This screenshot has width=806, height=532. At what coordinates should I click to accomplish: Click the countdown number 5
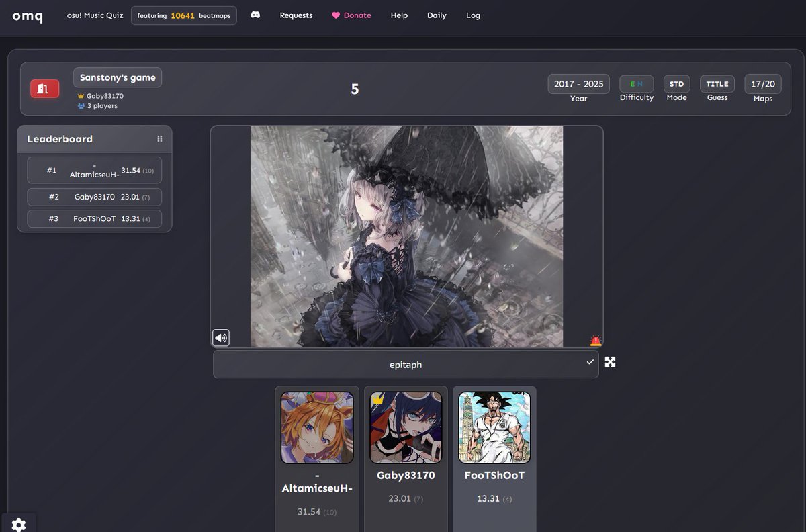click(355, 89)
